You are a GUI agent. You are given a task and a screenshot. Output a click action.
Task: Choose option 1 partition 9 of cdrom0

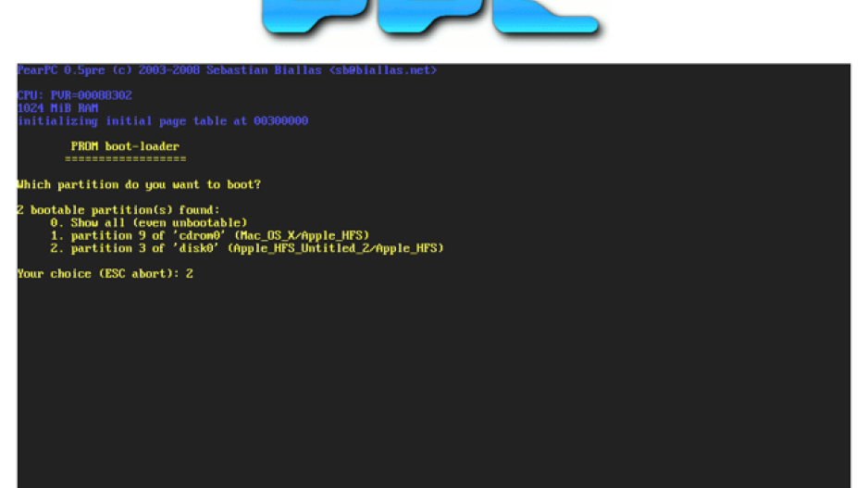click(x=210, y=235)
